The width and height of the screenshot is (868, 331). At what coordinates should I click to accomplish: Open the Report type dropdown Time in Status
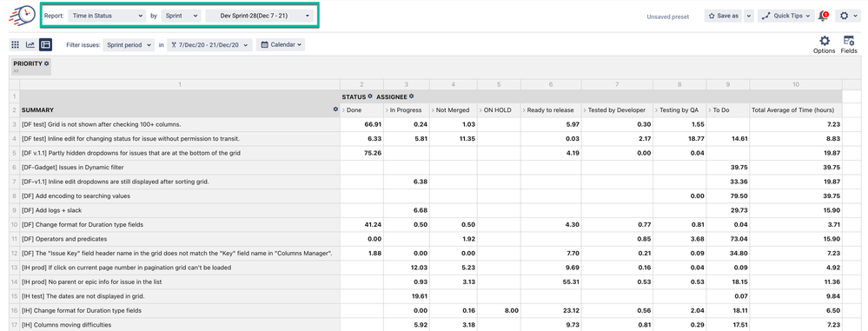[108, 16]
